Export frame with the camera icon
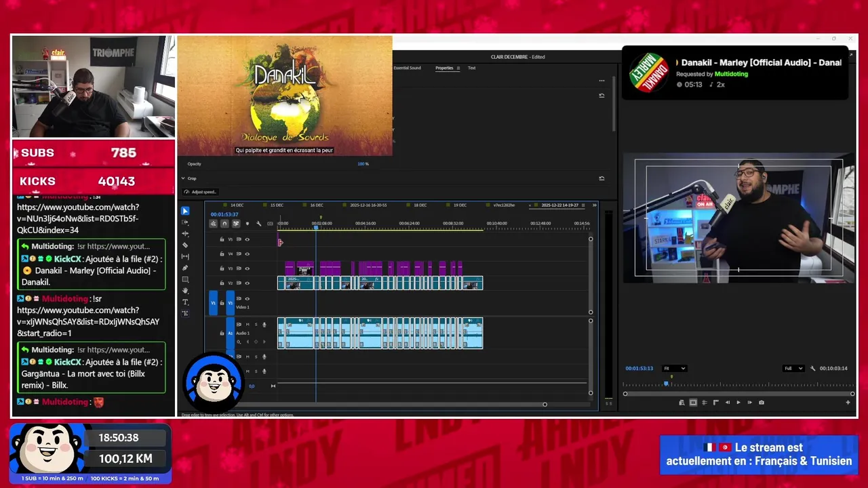The image size is (868, 488). pos(761,403)
